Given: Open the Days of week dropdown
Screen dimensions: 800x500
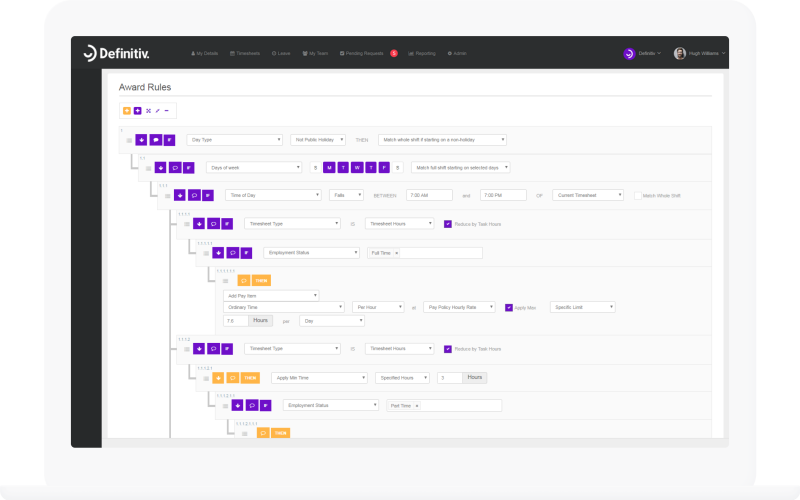Looking at the screenshot, I should coord(254,168).
